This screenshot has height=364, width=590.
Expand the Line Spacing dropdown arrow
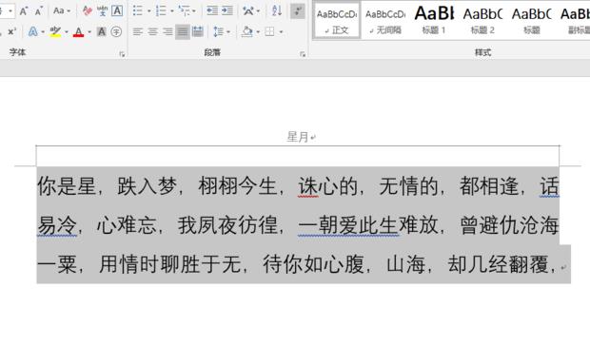228,32
